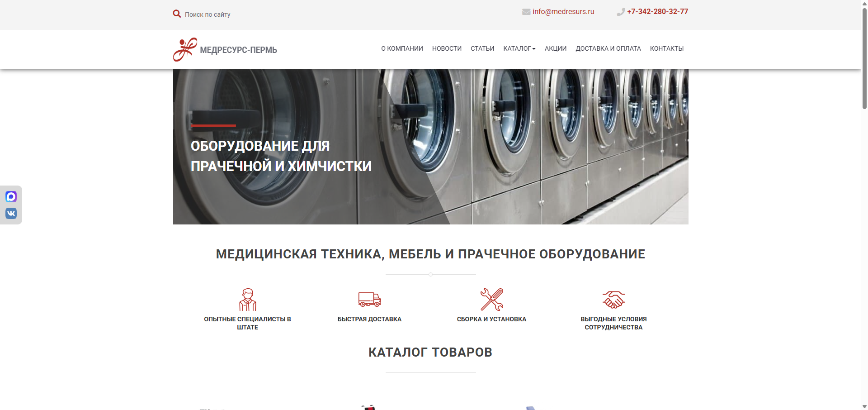The height and width of the screenshot is (410, 868).
Task: Go to the НОВОСТИ page
Action: point(447,48)
